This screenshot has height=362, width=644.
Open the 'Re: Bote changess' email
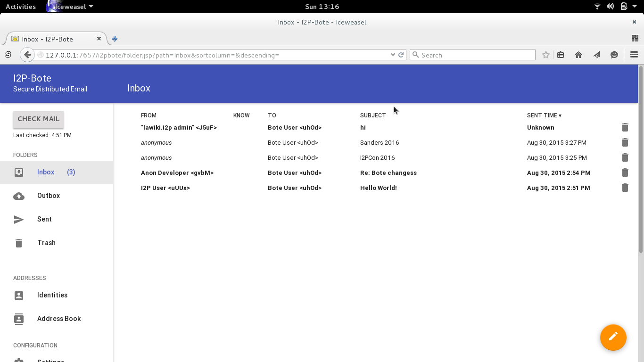click(388, 173)
